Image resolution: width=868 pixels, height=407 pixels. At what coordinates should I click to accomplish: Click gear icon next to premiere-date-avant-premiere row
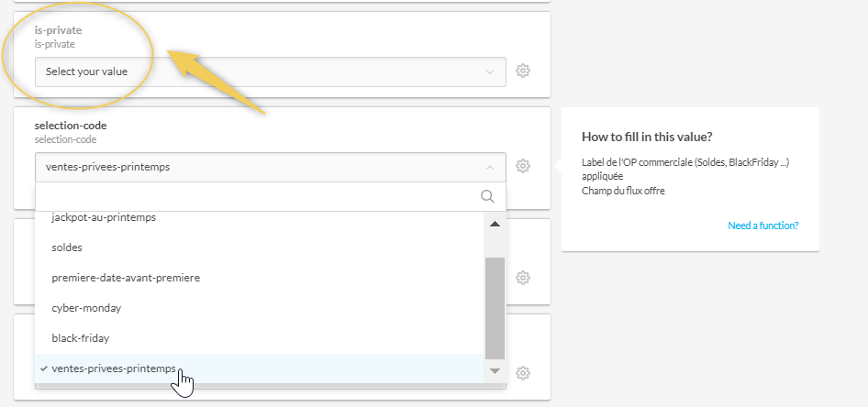point(523,277)
